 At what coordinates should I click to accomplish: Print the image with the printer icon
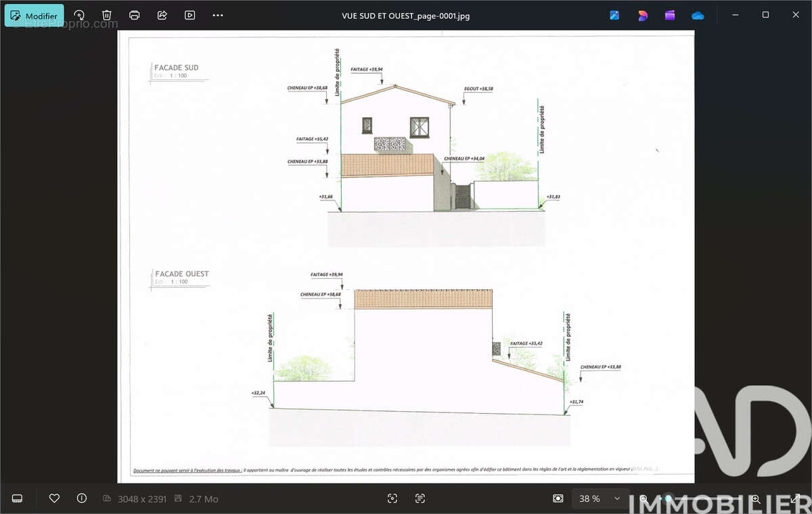[x=135, y=15]
